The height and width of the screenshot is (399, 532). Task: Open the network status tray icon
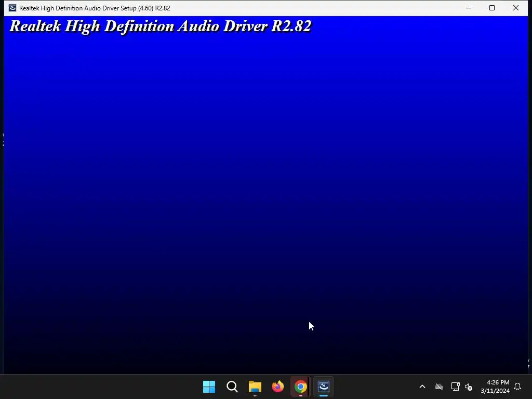(x=455, y=387)
